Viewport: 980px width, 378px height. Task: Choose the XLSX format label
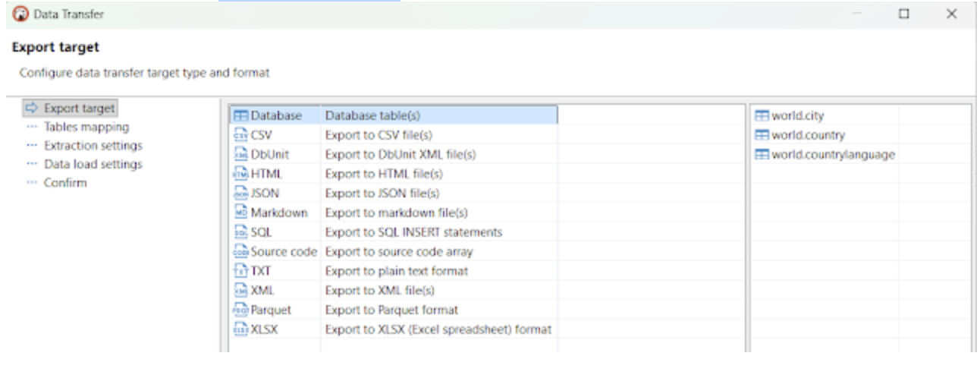[264, 329]
